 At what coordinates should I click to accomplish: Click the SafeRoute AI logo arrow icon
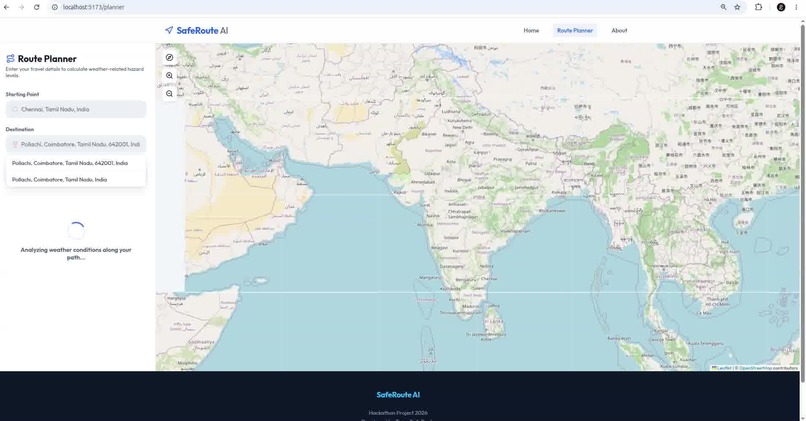(x=169, y=30)
